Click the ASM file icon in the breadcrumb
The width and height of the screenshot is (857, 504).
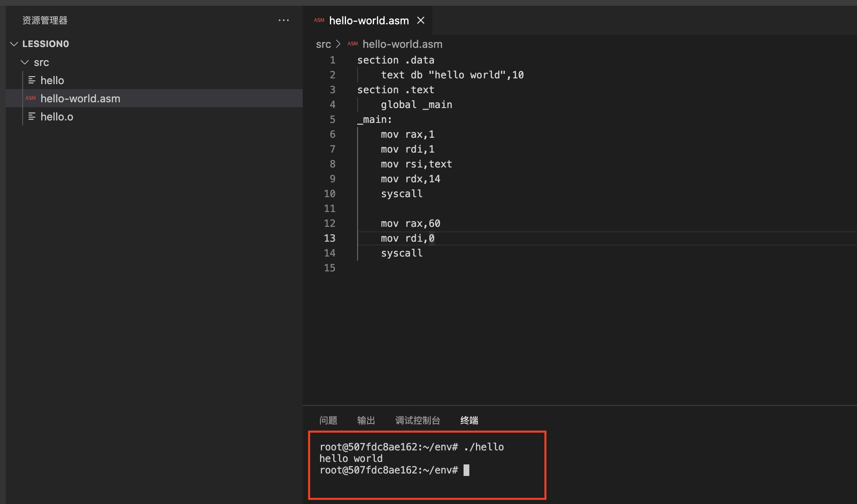pyautogui.click(x=353, y=44)
